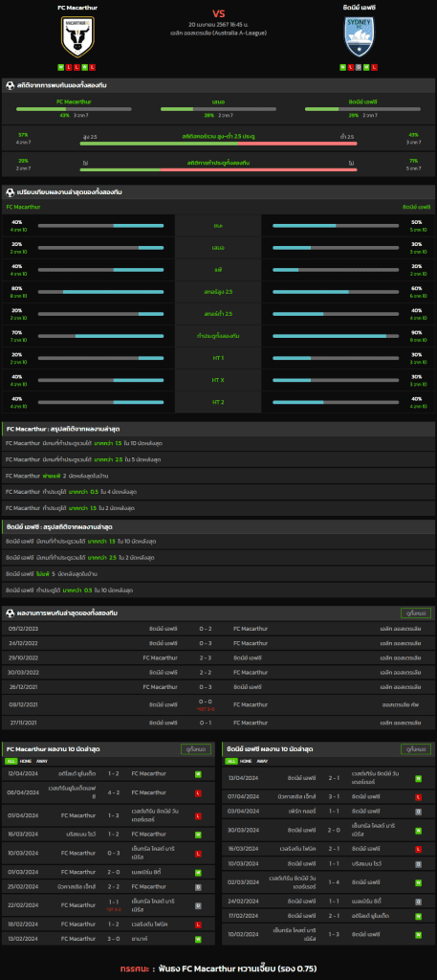Open 'ดูทั้งหมด' view-all button in recent meetings section
Image resolution: width=437 pixels, height=980 pixels.
416,613
